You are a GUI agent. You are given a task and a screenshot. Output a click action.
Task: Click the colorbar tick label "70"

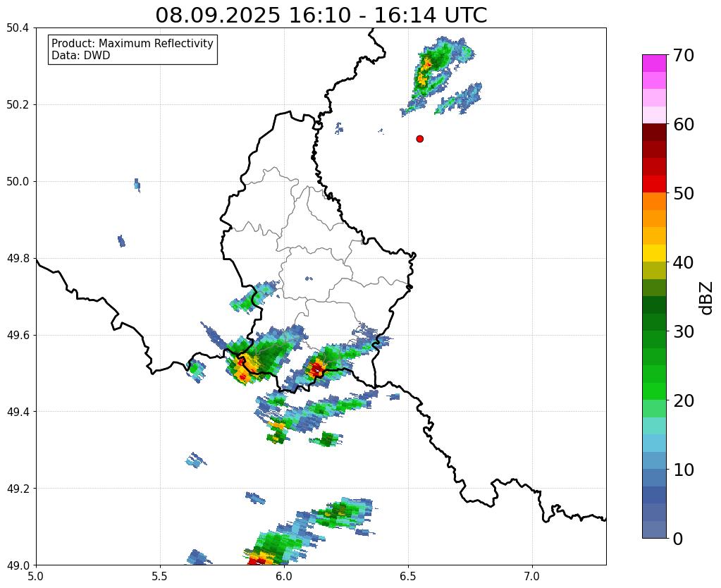pyautogui.click(x=683, y=55)
